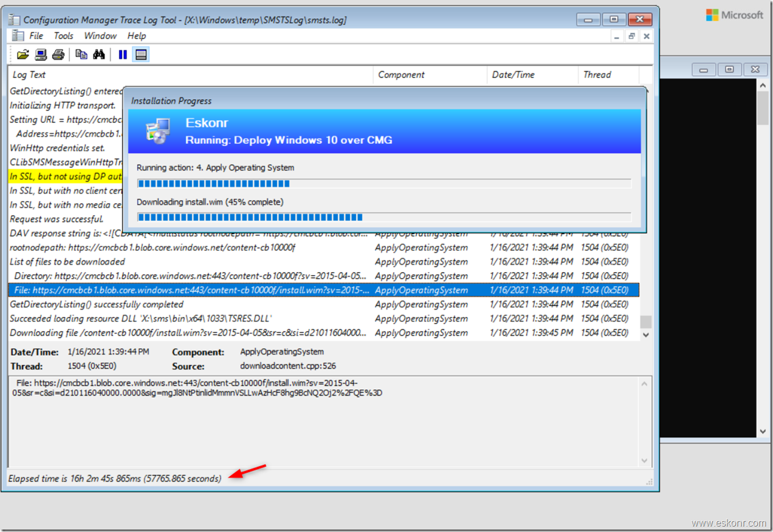The width and height of the screenshot is (773, 532).
Task: Open the Help menu
Action: [x=136, y=35]
